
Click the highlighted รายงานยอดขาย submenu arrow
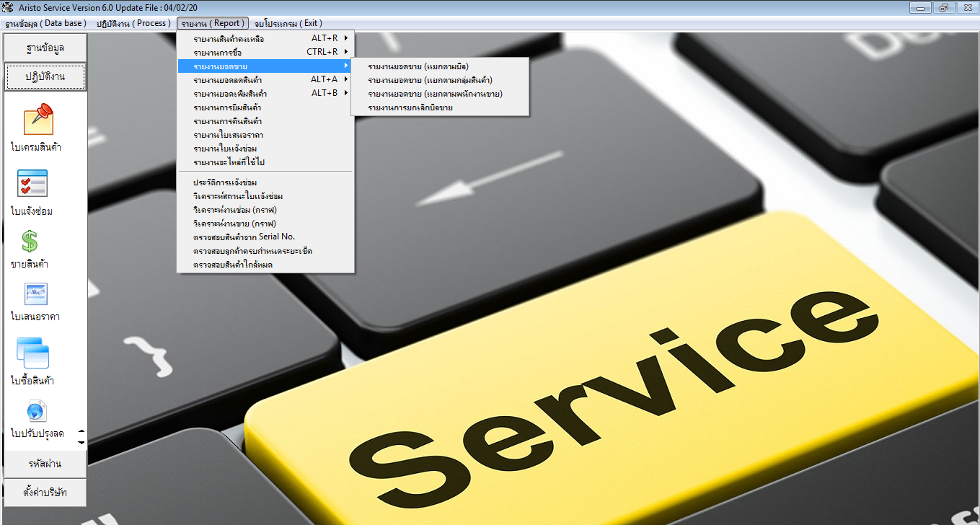(346, 66)
